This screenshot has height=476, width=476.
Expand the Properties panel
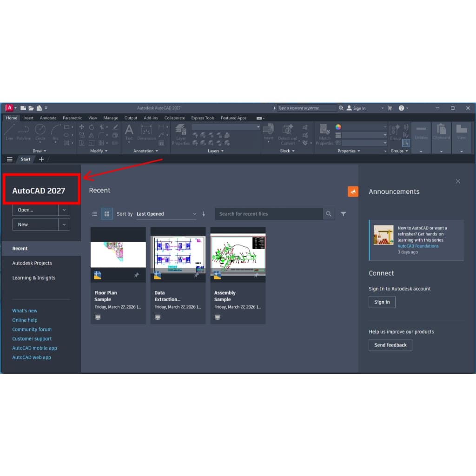point(349,151)
